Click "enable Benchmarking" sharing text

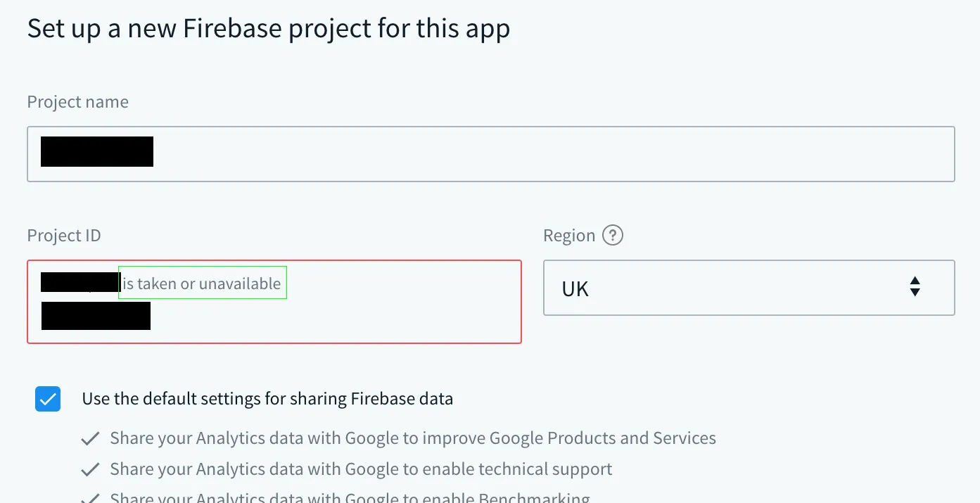pos(350,497)
